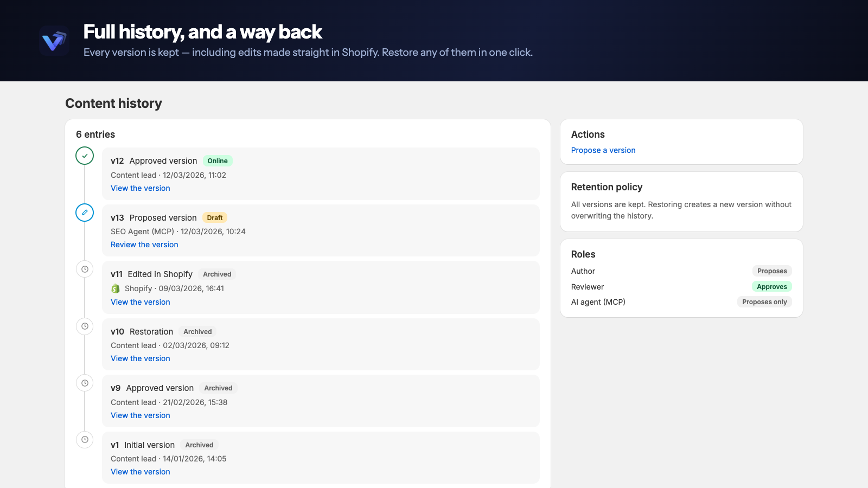Click the app logo in the header

click(54, 41)
